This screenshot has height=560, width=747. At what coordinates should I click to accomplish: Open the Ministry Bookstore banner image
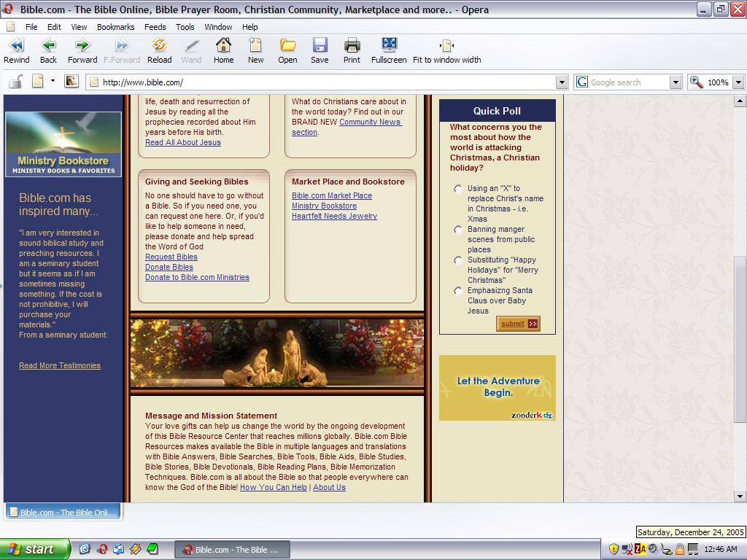pyautogui.click(x=63, y=144)
